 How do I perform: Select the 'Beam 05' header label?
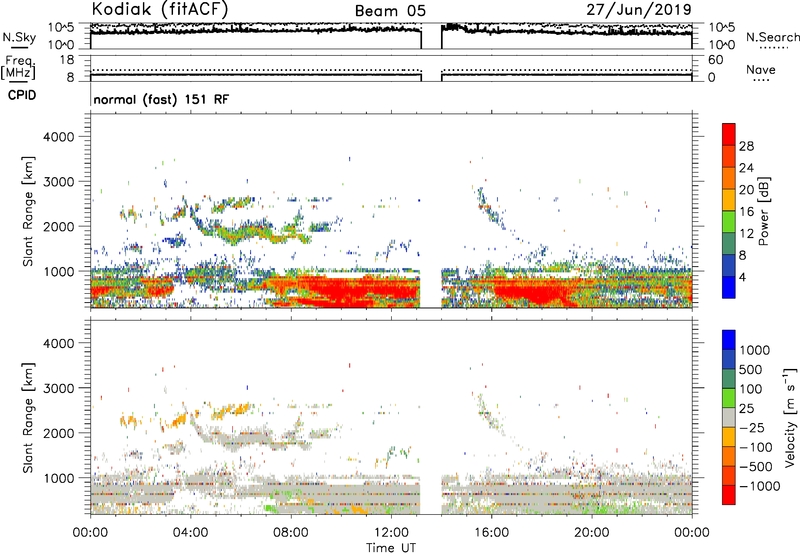coord(390,11)
